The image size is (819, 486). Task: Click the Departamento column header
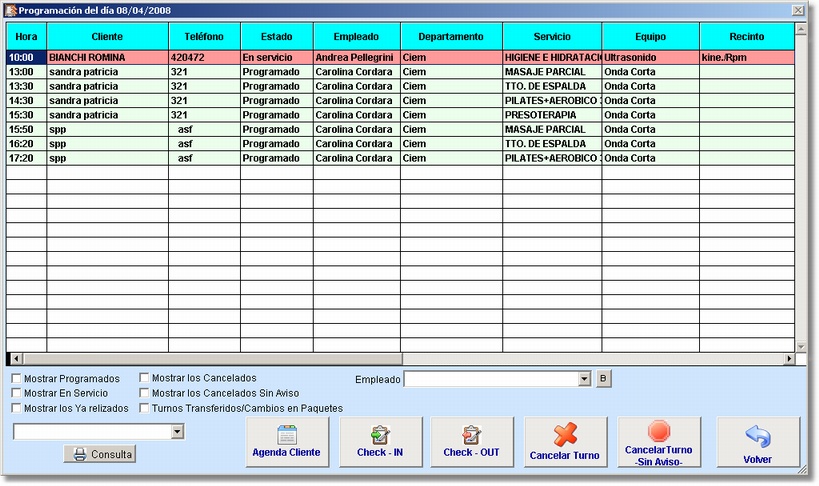click(451, 37)
